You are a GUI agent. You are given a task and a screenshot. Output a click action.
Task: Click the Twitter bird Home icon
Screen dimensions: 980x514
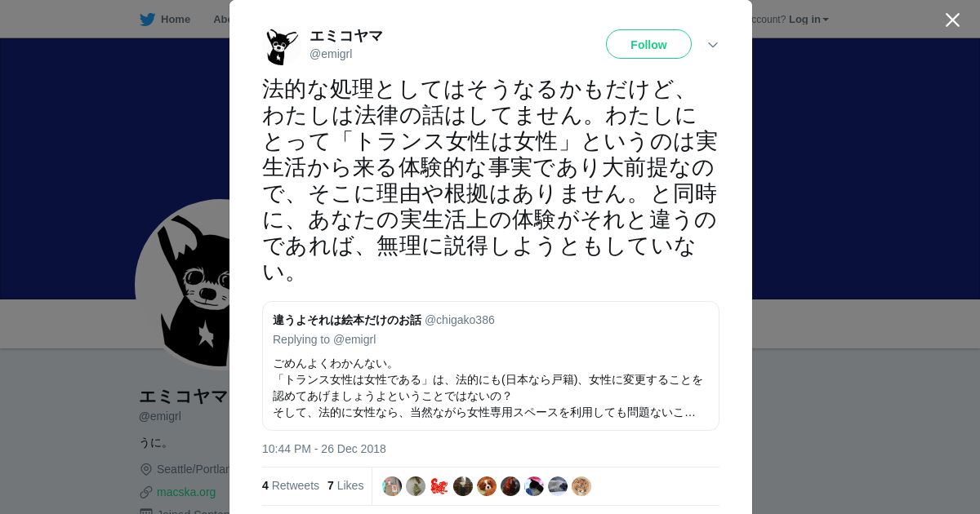tap(147, 19)
